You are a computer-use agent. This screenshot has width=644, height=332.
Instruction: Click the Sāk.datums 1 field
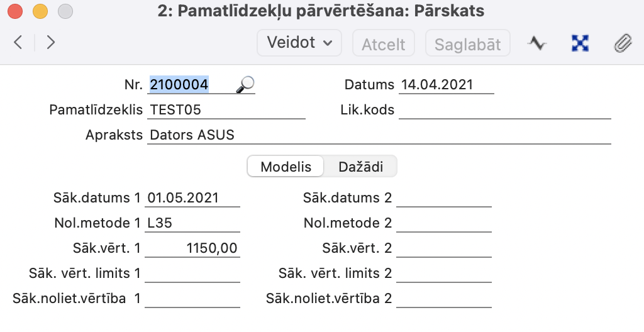point(192,198)
